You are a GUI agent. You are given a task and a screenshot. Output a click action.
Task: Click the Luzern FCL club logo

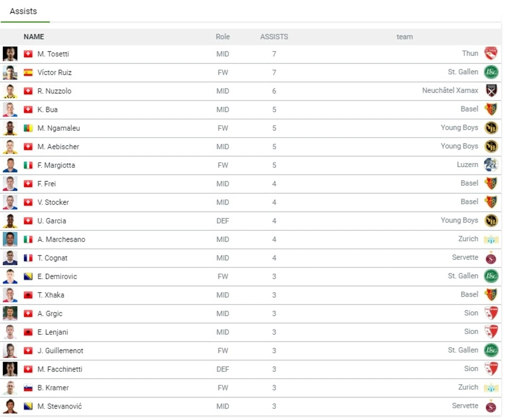pyautogui.click(x=491, y=165)
